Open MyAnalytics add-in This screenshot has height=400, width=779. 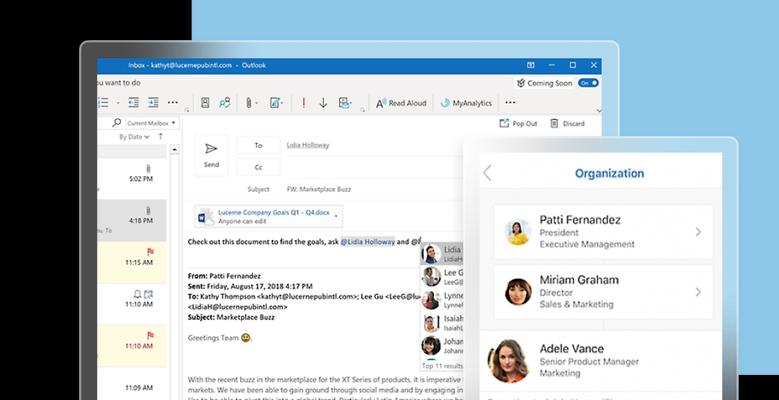tap(466, 103)
